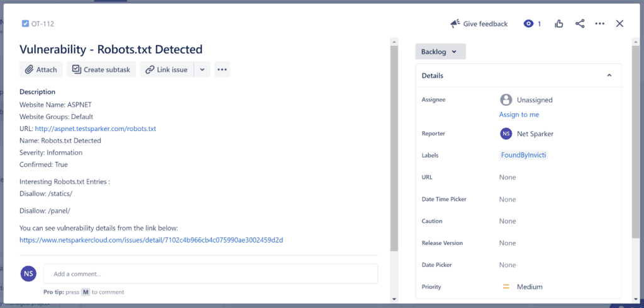Click the OT-112 issue type checkbox icon
The width and height of the screenshot is (644, 308).
point(25,24)
